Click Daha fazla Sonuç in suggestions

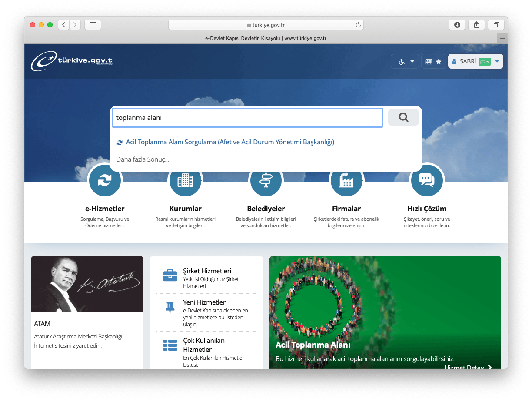click(143, 159)
